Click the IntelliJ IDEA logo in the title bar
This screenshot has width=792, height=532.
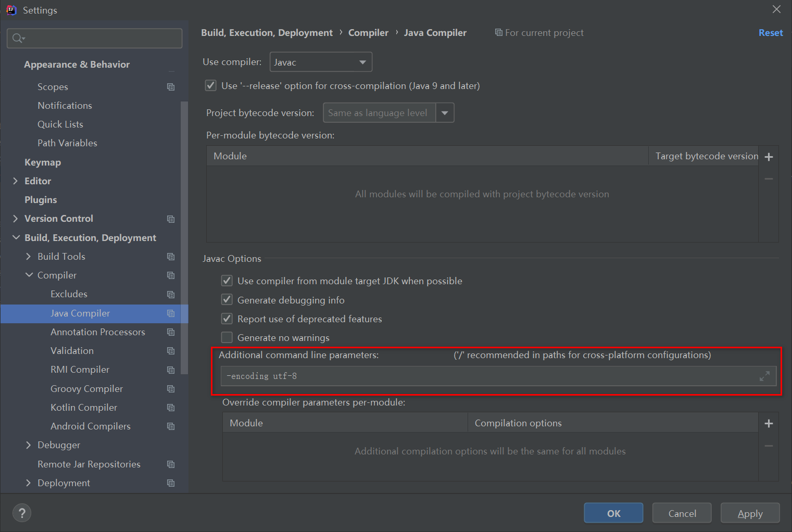pyautogui.click(x=11, y=10)
